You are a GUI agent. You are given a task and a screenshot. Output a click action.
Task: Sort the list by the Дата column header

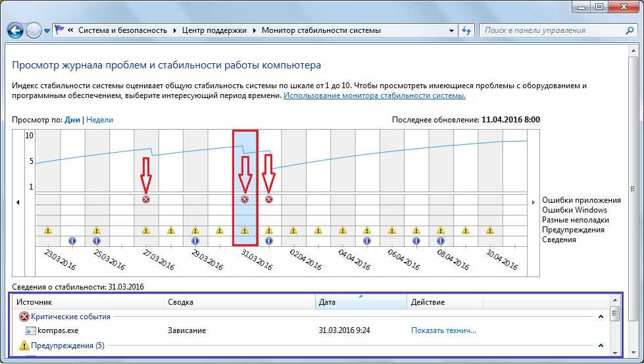(x=360, y=302)
